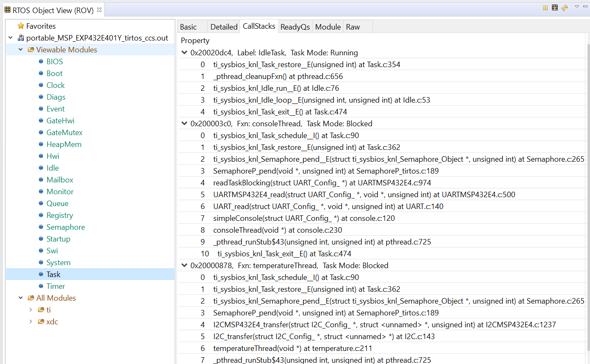The image size is (590, 364).
Task: Collapse the IdleTask 0x20020dc4 call stack
Action: tap(184, 53)
